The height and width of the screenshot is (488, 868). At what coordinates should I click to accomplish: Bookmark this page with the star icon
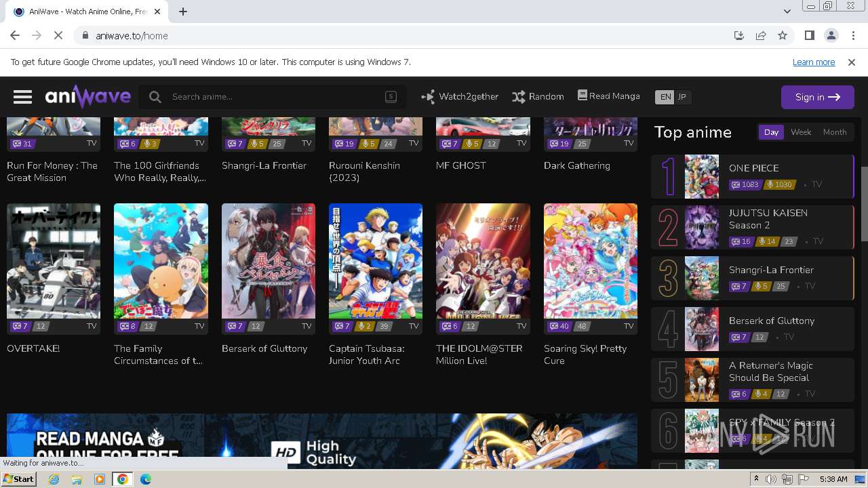[x=783, y=35]
